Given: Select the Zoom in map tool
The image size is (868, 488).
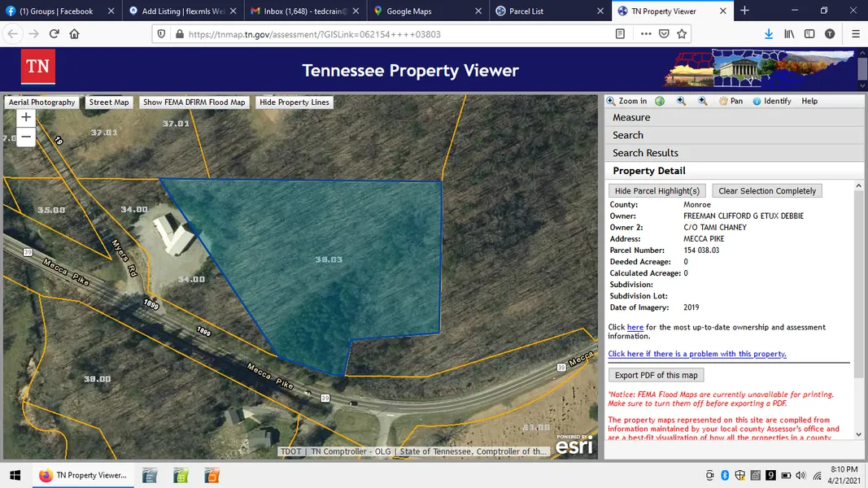Looking at the screenshot, I should pyautogui.click(x=627, y=101).
